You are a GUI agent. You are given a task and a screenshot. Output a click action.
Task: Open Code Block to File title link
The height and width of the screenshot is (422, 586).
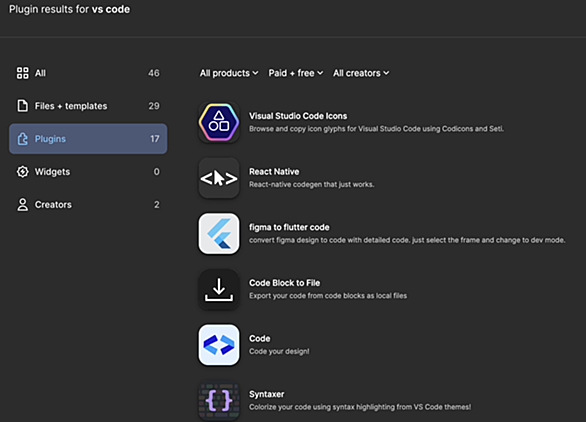click(284, 283)
